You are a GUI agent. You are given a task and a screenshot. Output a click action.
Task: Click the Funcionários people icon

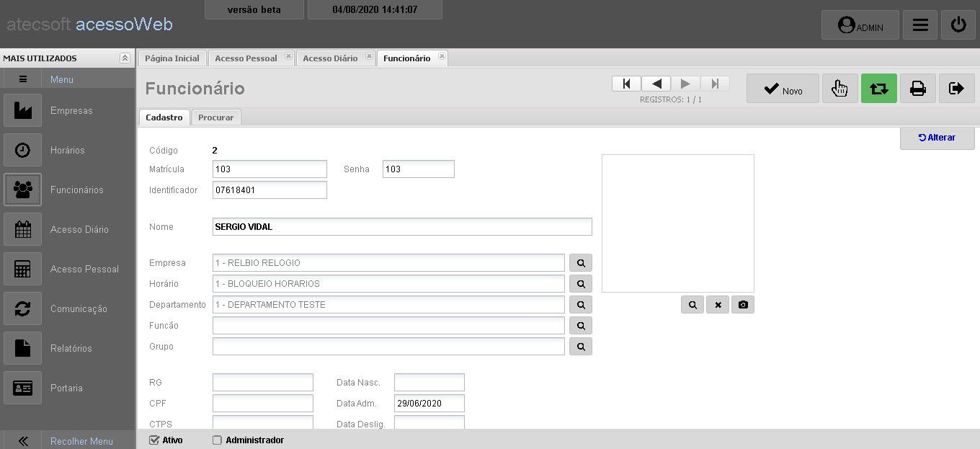coord(23,190)
